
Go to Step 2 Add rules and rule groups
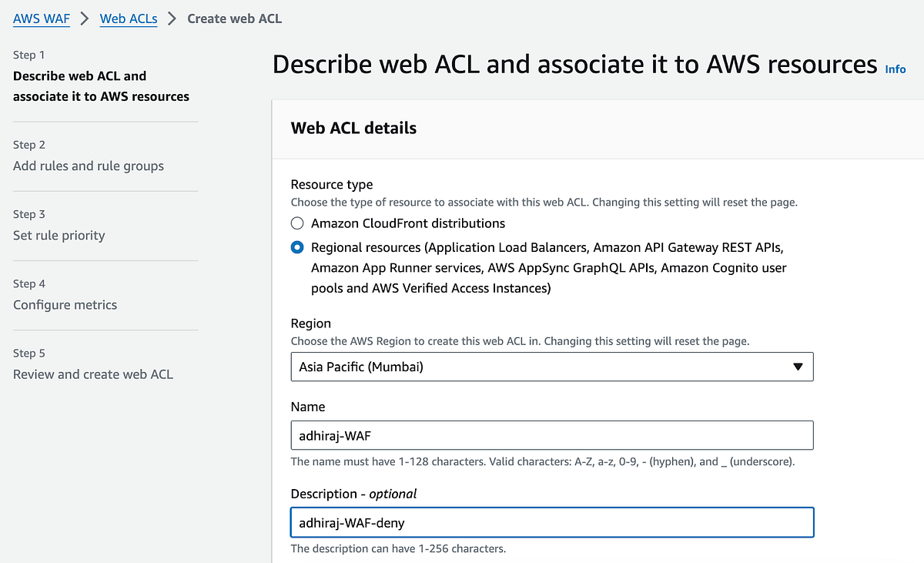[x=89, y=166]
